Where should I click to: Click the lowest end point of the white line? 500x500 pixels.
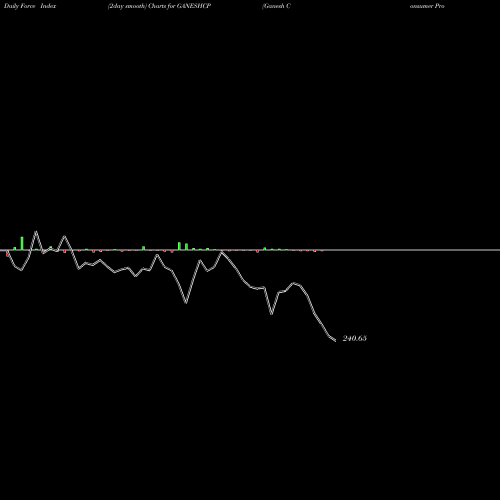[x=335, y=340]
